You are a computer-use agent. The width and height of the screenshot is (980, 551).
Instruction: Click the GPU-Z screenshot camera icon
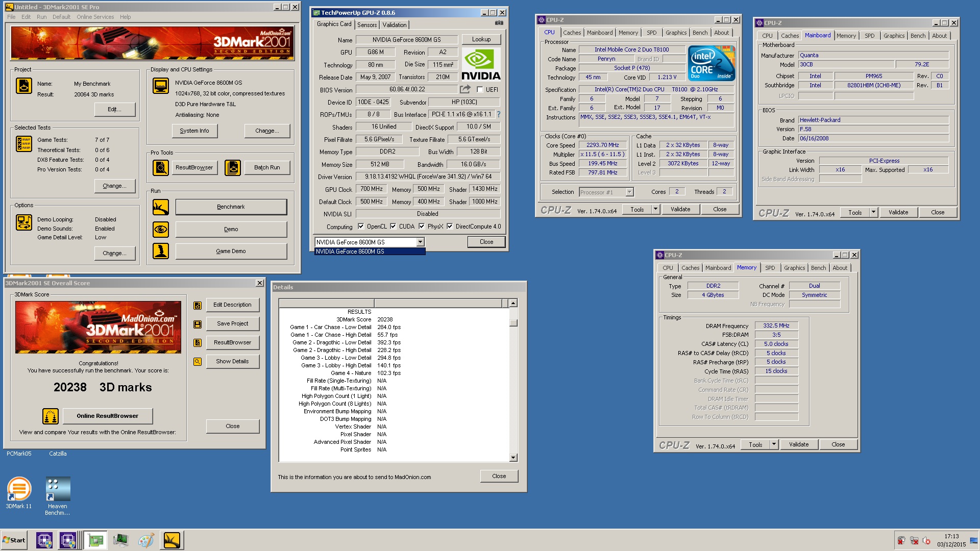click(x=499, y=23)
